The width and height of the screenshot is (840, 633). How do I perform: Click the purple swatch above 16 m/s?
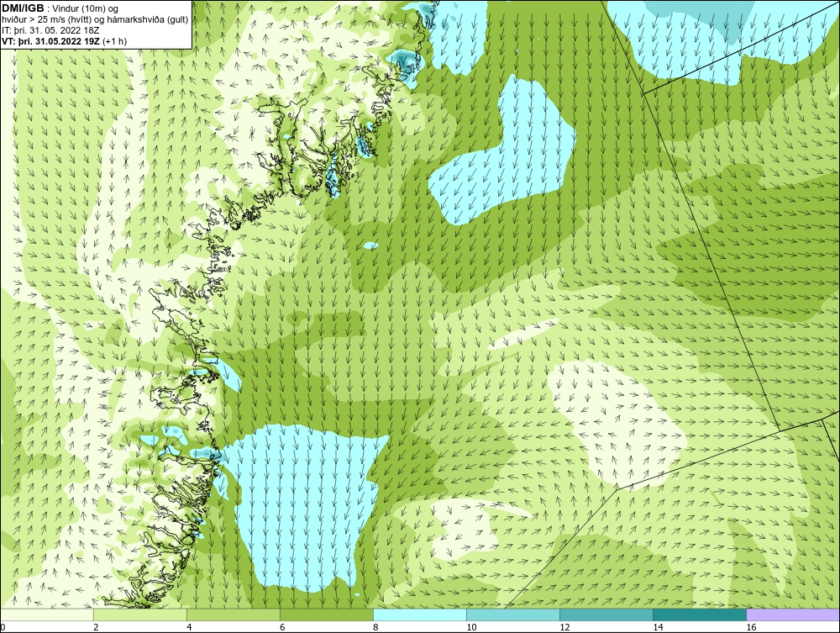pyautogui.click(x=793, y=615)
